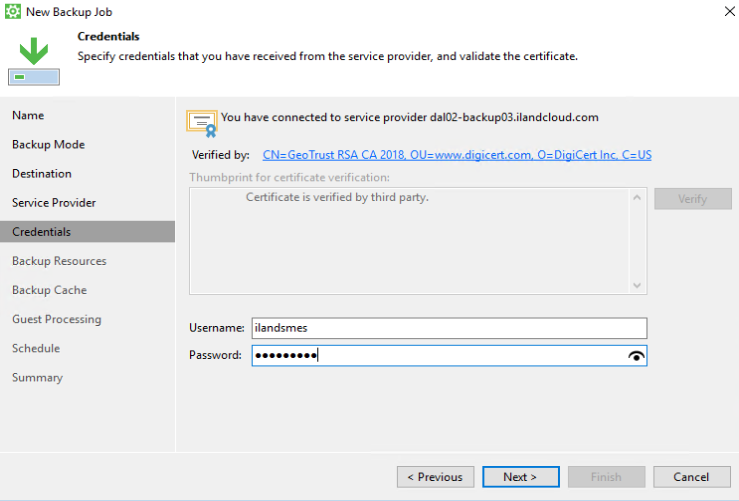
Task: Go to Backup Mode step
Action: [48, 145]
